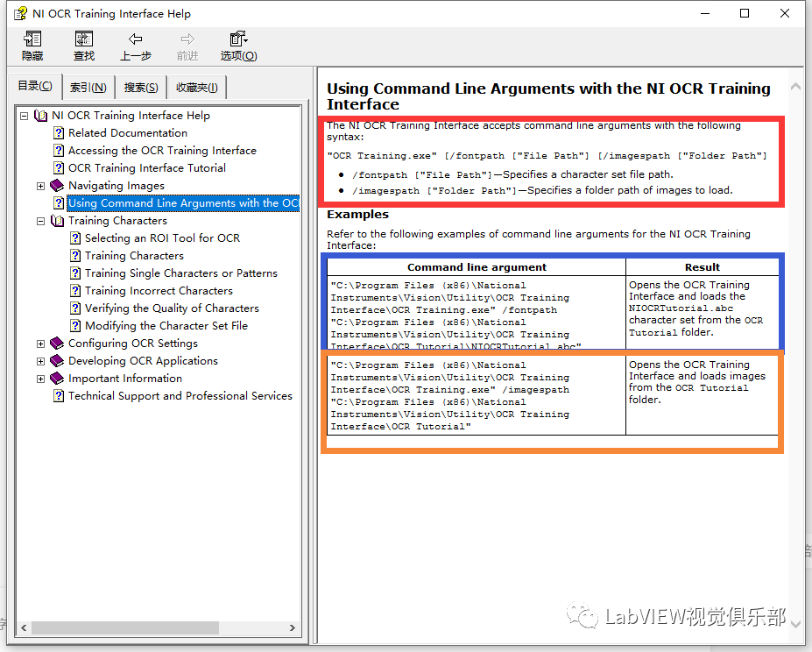Screen dimensions: 812x652
Task: Collapse the Training Characters folder node
Action: pyautogui.click(x=40, y=222)
